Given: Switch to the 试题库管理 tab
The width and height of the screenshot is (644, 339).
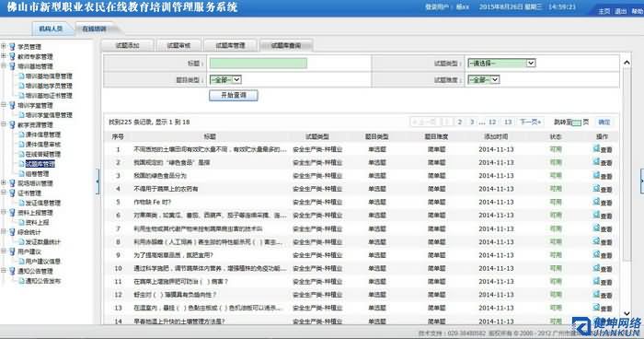Looking at the screenshot, I should coord(230,46).
